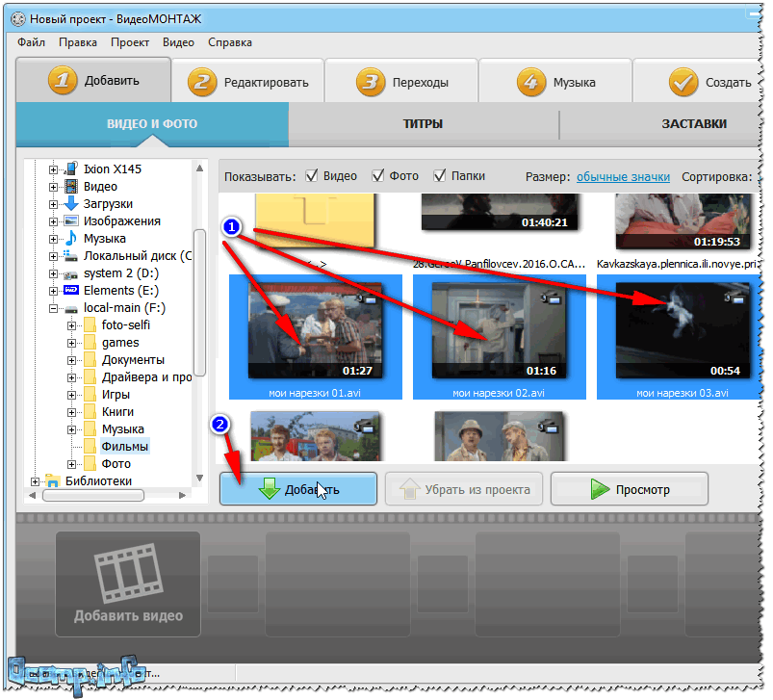Open the Файл menu
Screen dimensions: 773x700
[x=32, y=42]
